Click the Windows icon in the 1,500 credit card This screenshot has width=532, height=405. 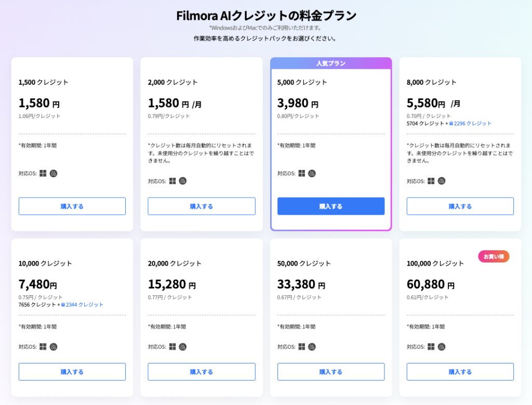(43, 173)
